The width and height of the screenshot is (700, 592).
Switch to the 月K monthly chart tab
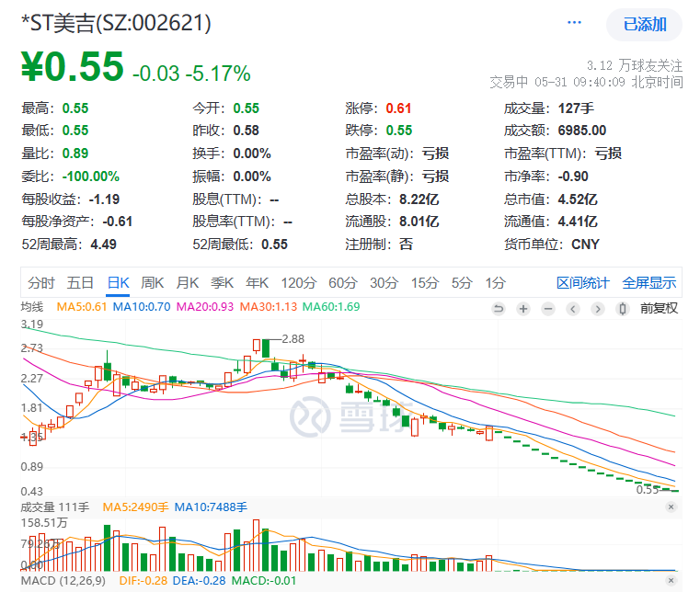coord(188,282)
